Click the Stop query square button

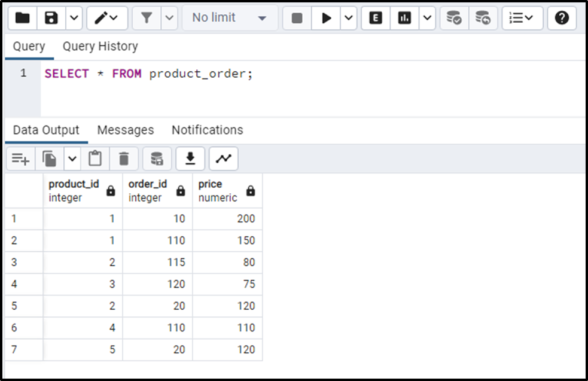click(x=297, y=18)
